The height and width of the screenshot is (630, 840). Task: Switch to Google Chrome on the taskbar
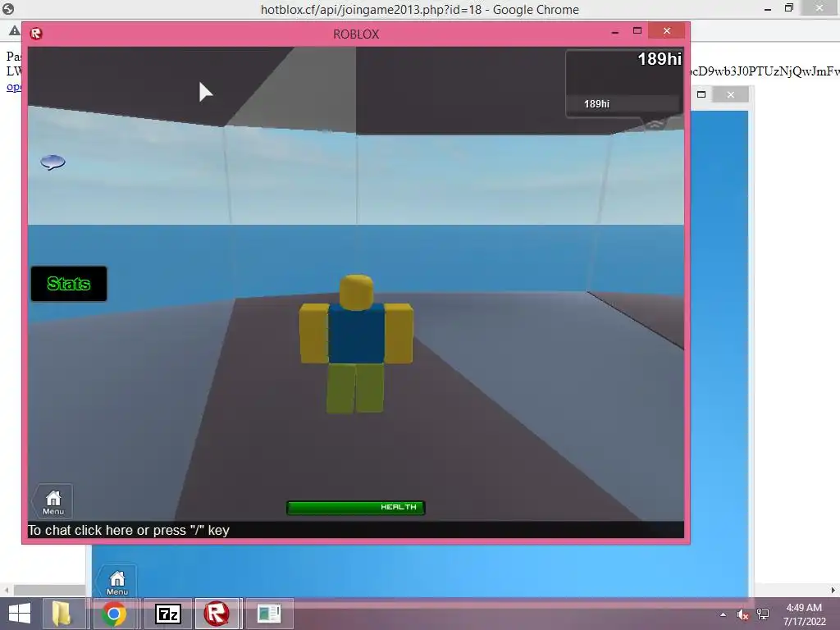tap(113, 614)
